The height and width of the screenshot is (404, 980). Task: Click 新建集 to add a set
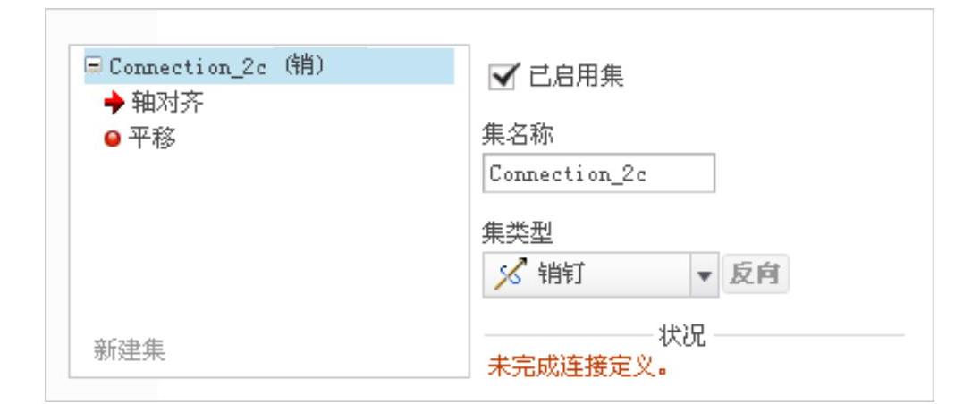pos(130,350)
